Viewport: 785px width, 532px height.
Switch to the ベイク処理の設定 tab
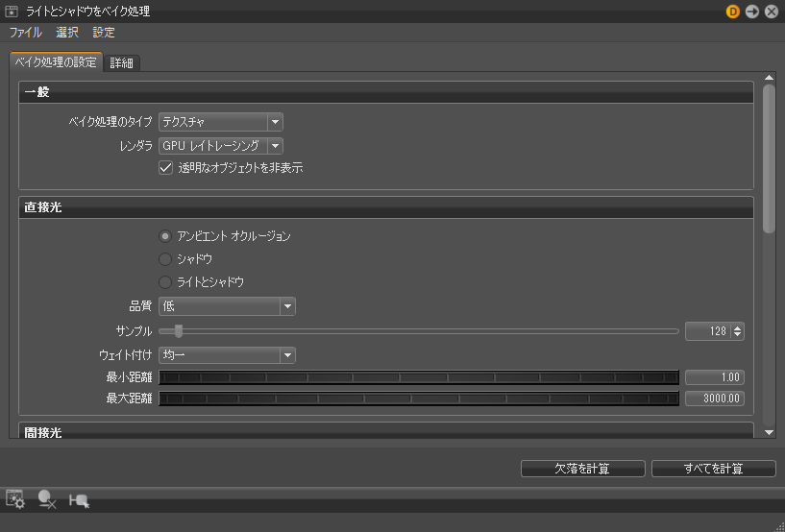pos(56,62)
